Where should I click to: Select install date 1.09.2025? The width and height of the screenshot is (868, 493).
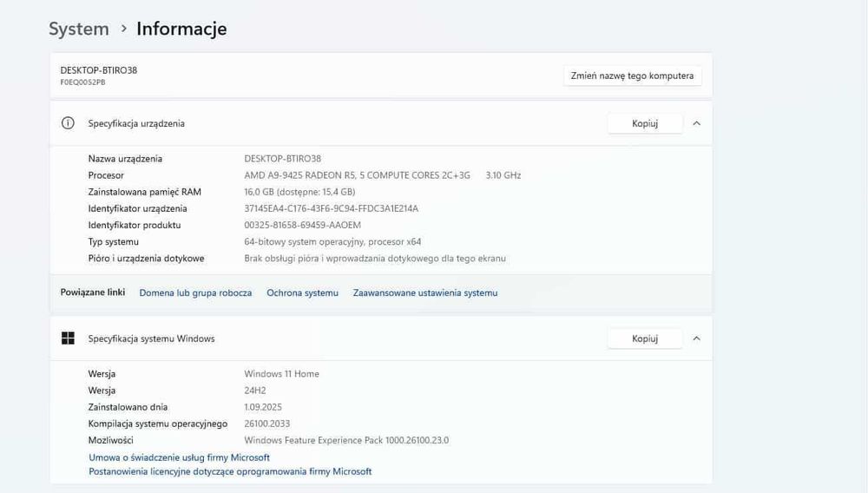click(x=263, y=407)
